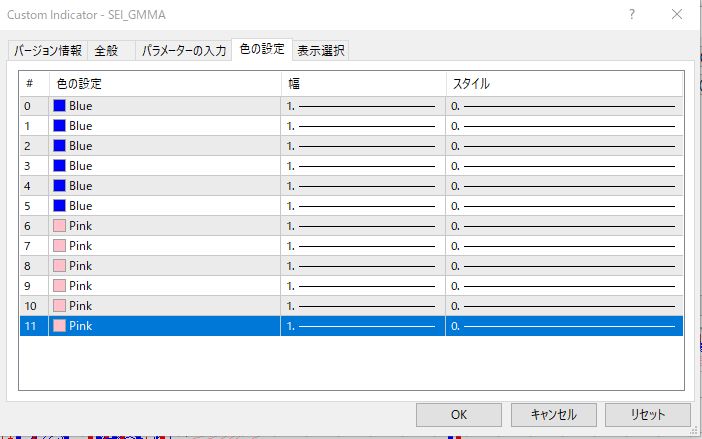Open the width selector for row 3

[x=363, y=166]
